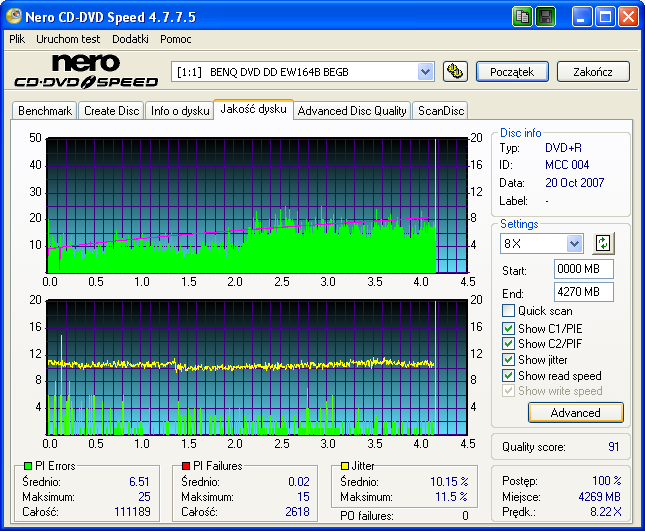Click the End MB input field
645x531 pixels.
[583, 292]
